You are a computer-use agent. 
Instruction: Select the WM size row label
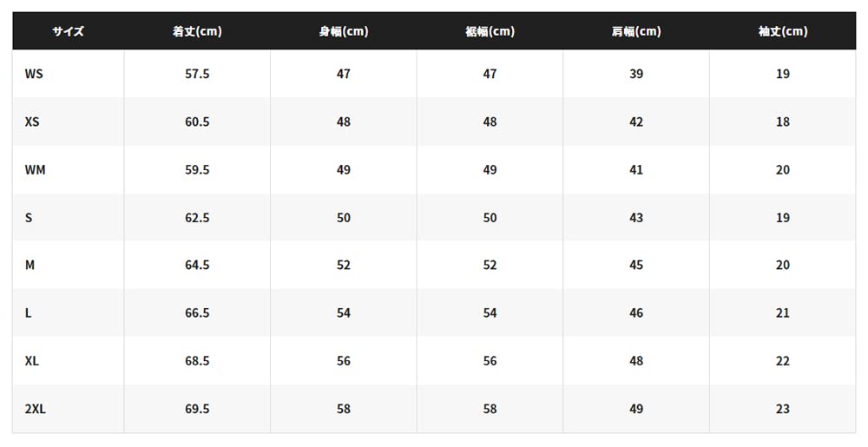tap(35, 169)
